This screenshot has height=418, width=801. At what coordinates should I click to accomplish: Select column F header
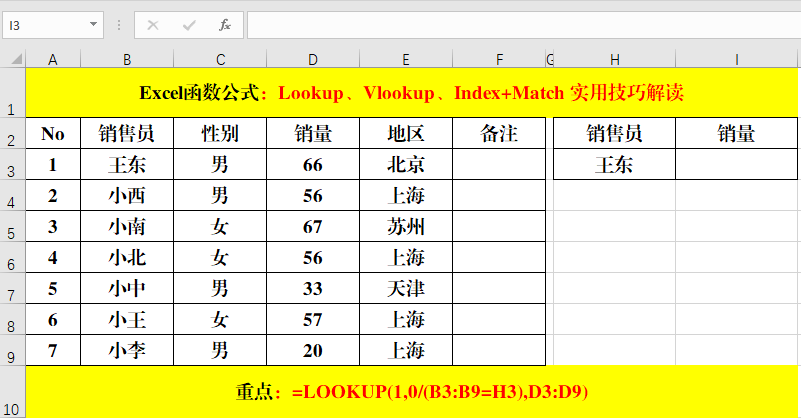tap(499, 59)
